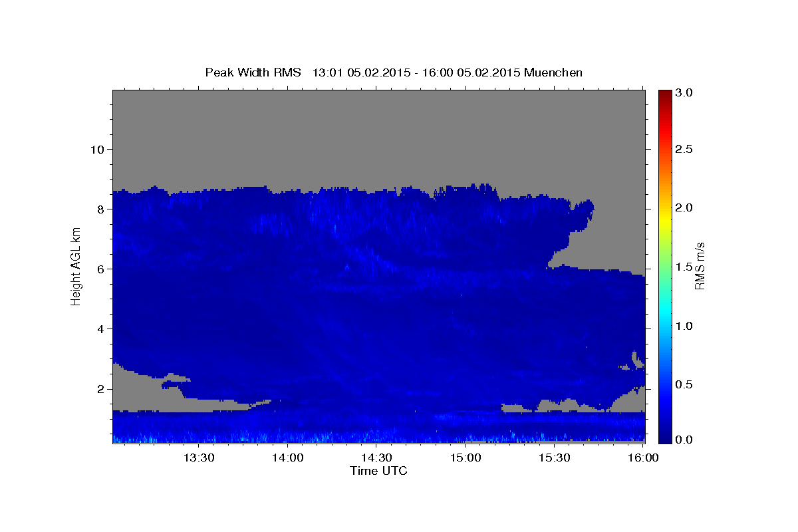
Task: Click the height tick label 6
Action: 100,269
